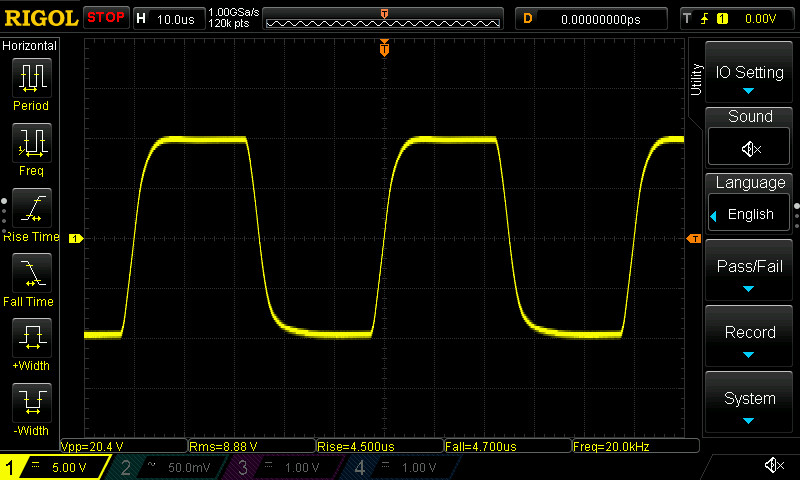Click the Fall=4.700us measurement

pyautogui.click(x=508, y=446)
